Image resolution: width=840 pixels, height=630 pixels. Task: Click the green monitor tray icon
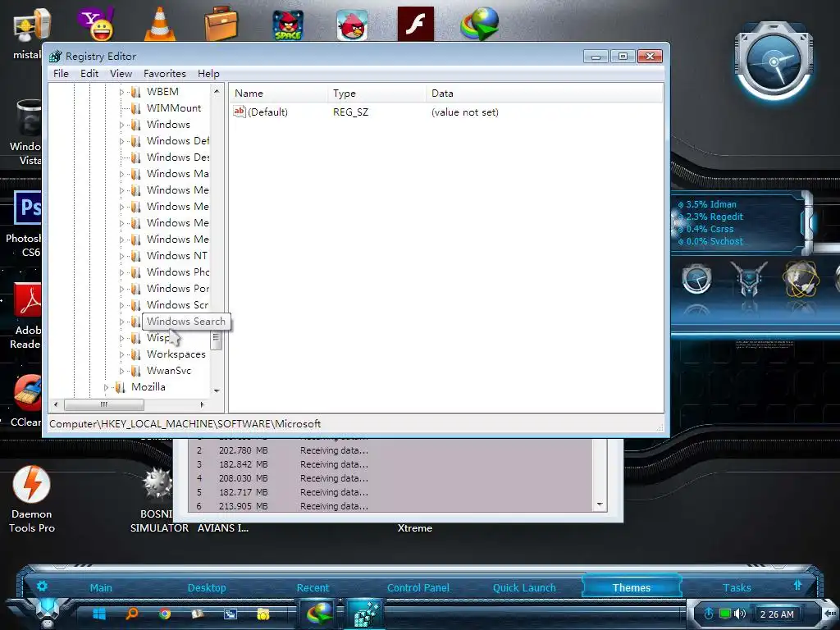pyautogui.click(x=725, y=614)
